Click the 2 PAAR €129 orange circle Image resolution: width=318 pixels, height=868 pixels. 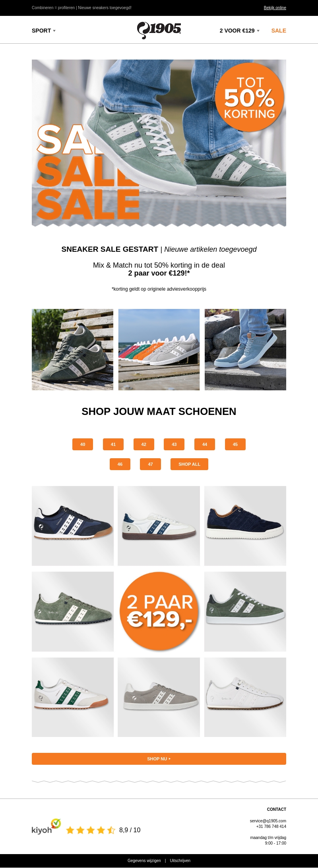pos(159,611)
